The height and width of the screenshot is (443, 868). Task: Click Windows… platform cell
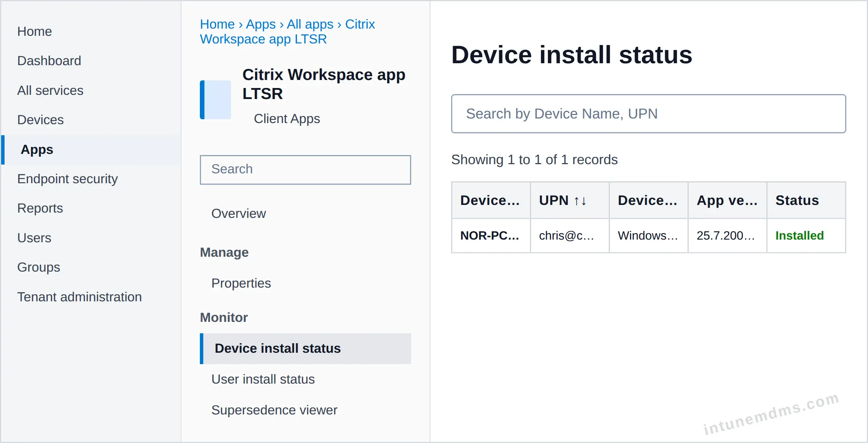648,236
